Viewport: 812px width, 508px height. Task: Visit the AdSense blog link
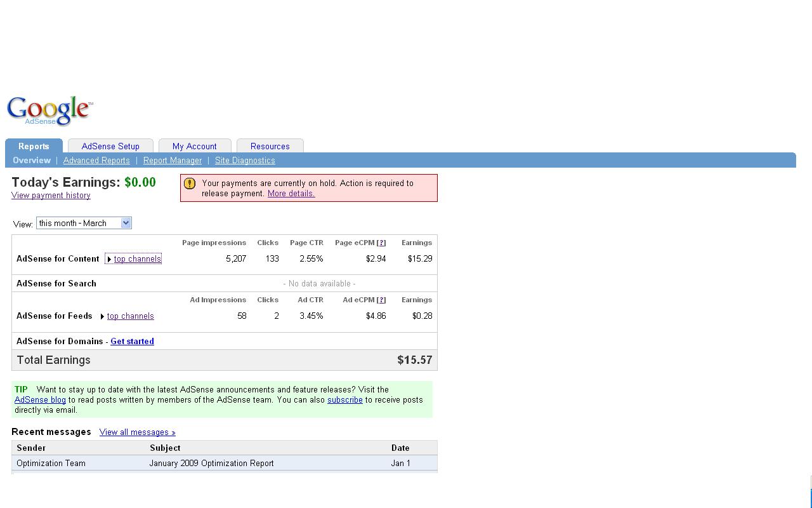40,400
